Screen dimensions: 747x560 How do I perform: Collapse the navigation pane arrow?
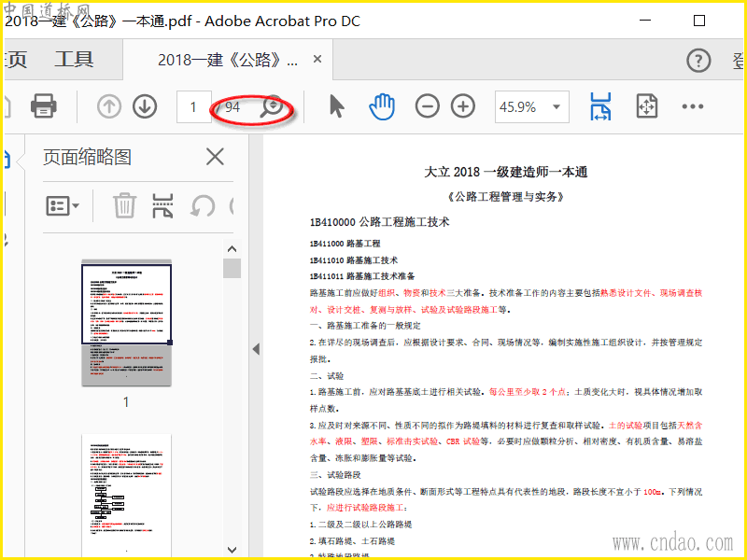(x=256, y=349)
